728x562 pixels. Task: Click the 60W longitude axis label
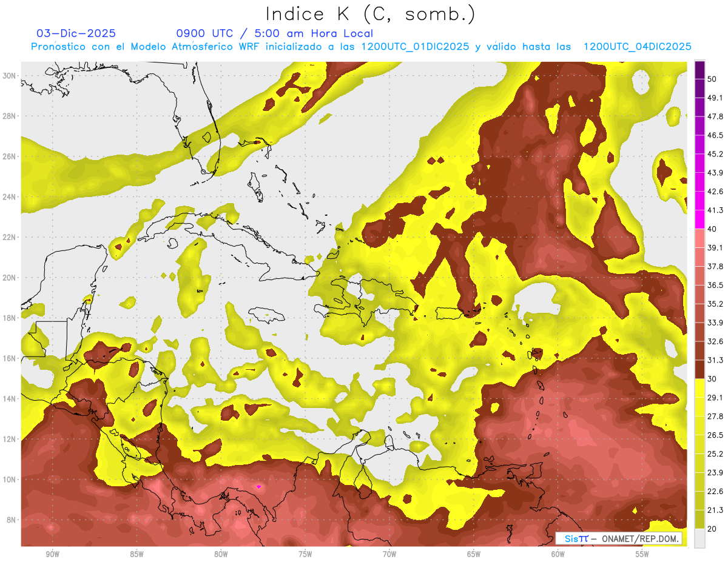558,554
